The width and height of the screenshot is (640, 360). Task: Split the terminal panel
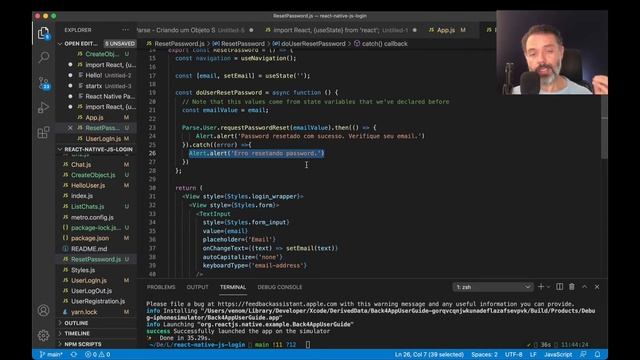point(560,287)
